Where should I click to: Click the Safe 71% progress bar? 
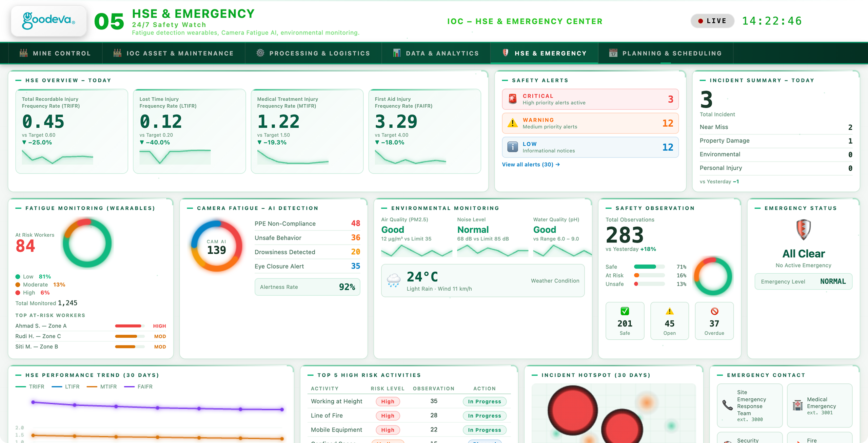[x=649, y=267]
